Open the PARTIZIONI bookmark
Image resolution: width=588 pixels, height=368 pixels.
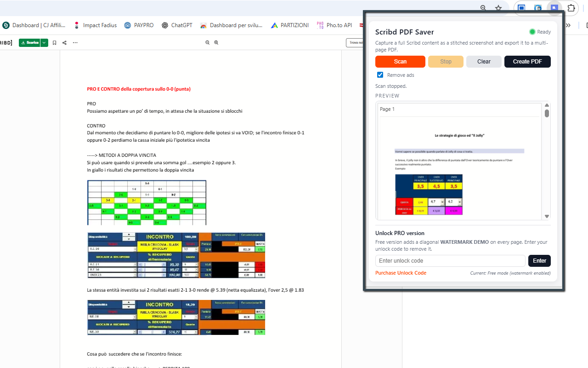(x=289, y=25)
